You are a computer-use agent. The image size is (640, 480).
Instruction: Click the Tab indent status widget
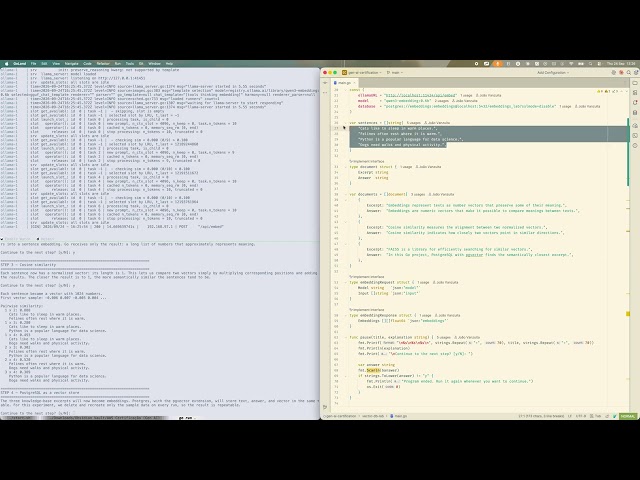(x=596, y=416)
